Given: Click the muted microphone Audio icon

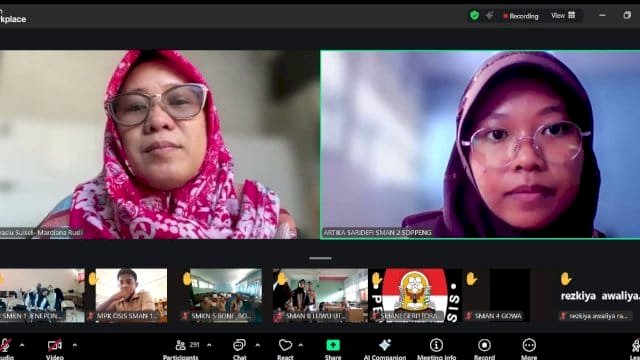Looking at the screenshot, I should [5, 345].
